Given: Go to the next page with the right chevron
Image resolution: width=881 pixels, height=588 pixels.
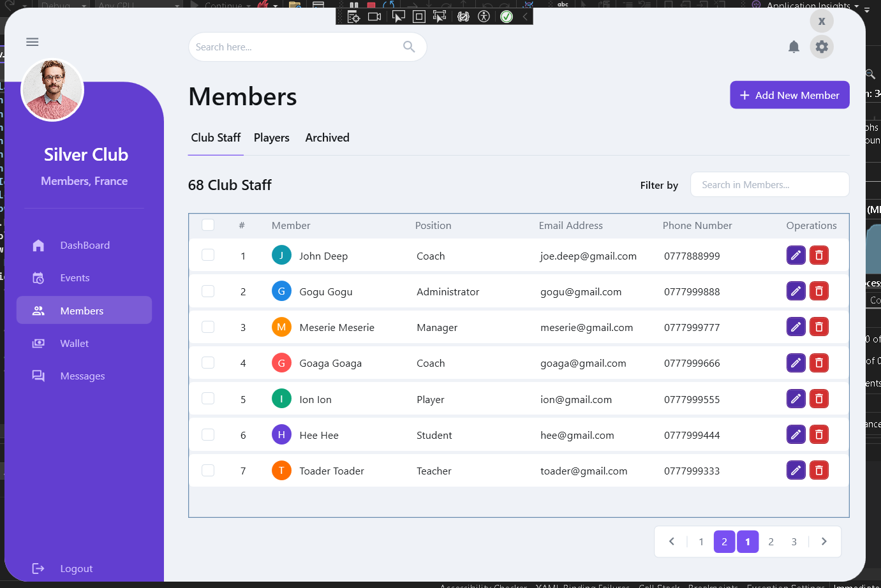Looking at the screenshot, I should (x=824, y=541).
